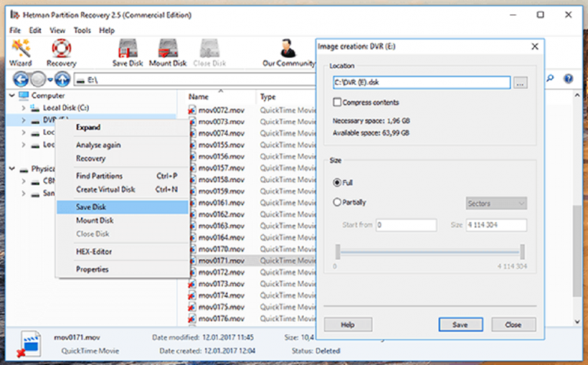Click the Location path input field

click(x=422, y=83)
